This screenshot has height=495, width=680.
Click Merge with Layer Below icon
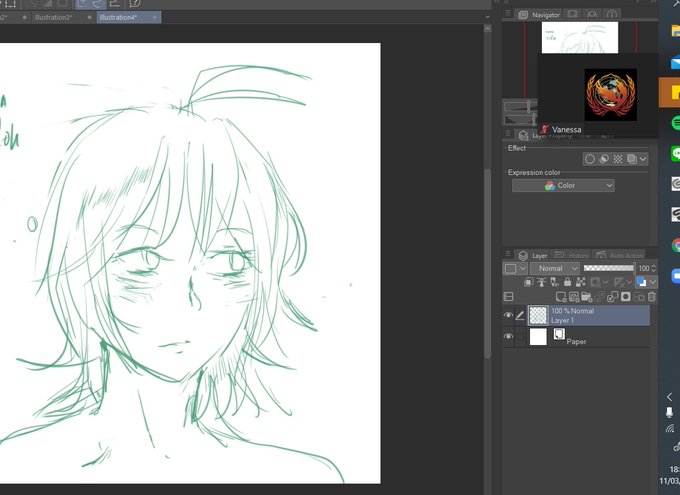(613, 297)
